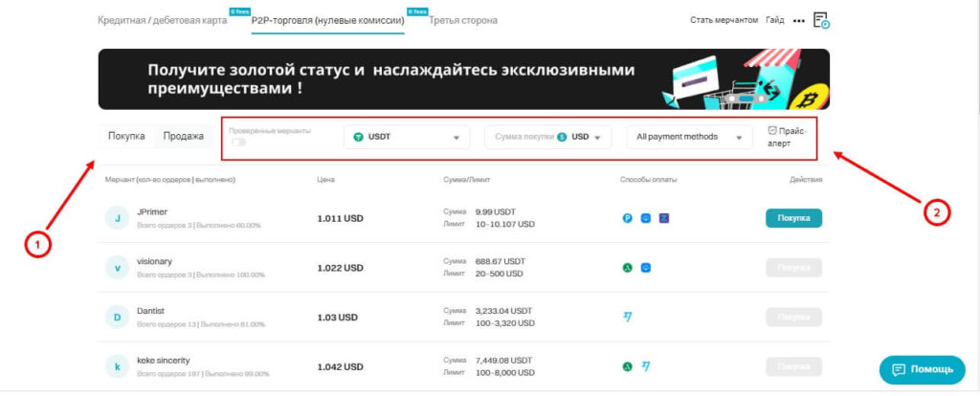Click the three-dots more options icon
The image size is (980, 396).
pyautogui.click(x=799, y=20)
